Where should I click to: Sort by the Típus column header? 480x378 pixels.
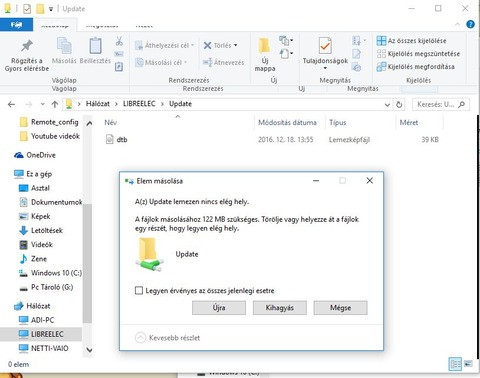pyautogui.click(x=338, y=122)
